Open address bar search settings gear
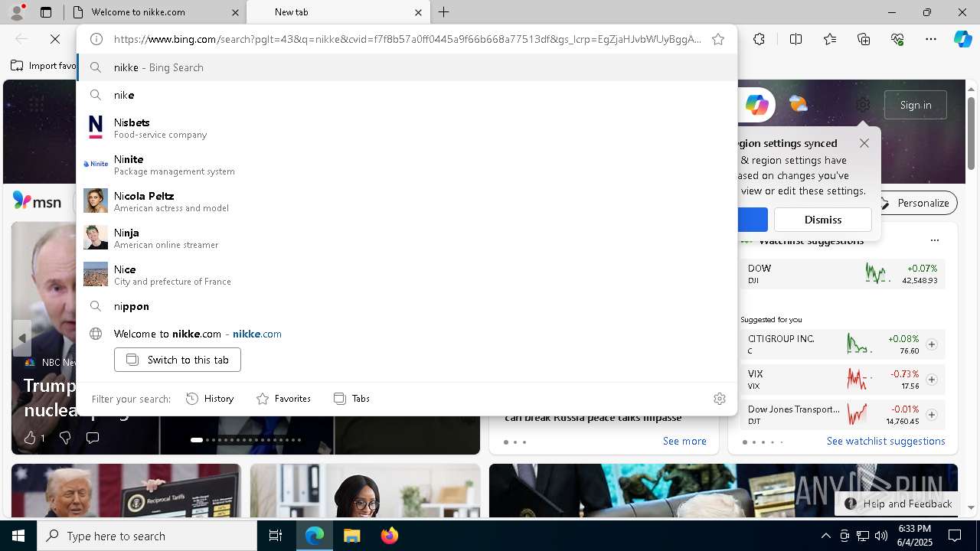This screenshot has width=980, height=551. point(719,399)
